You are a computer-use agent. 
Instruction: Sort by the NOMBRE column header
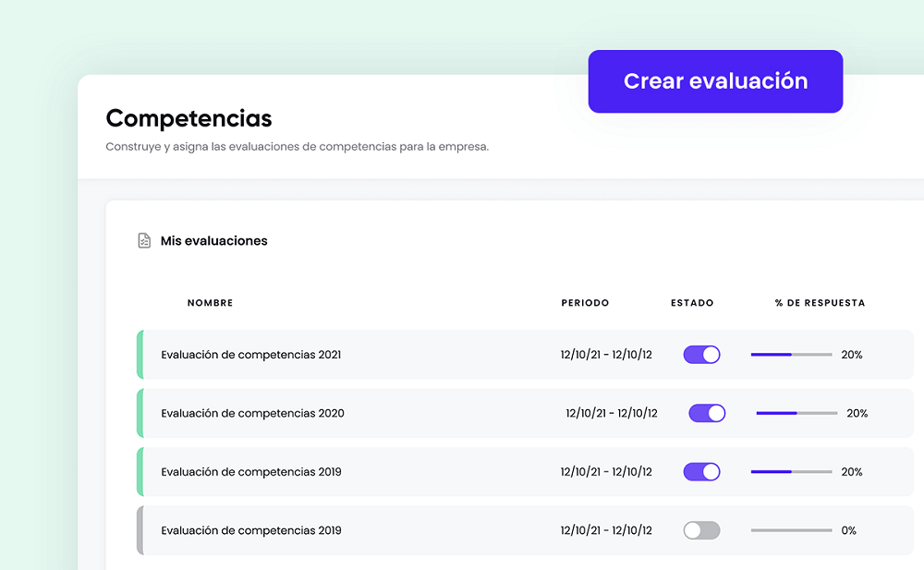coord(210,302)
